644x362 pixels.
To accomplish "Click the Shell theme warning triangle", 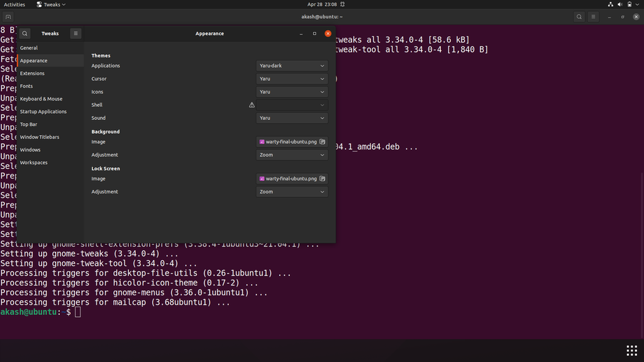I will (252, 104).
